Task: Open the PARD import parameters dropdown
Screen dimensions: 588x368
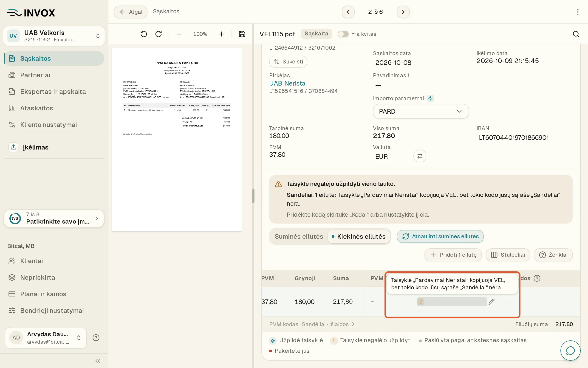Action: 421,112
